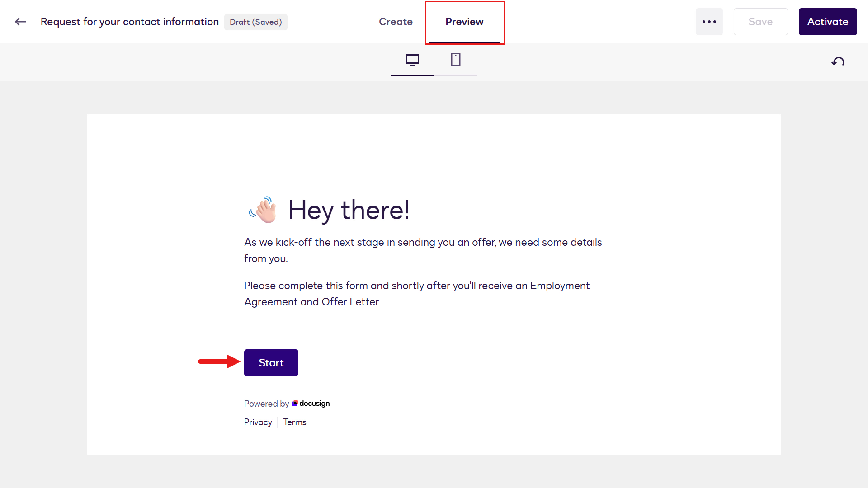Click the waving hand emoji
Viewport: 868px width, 488px height.
pyautogui.click(x=263, y=210)
